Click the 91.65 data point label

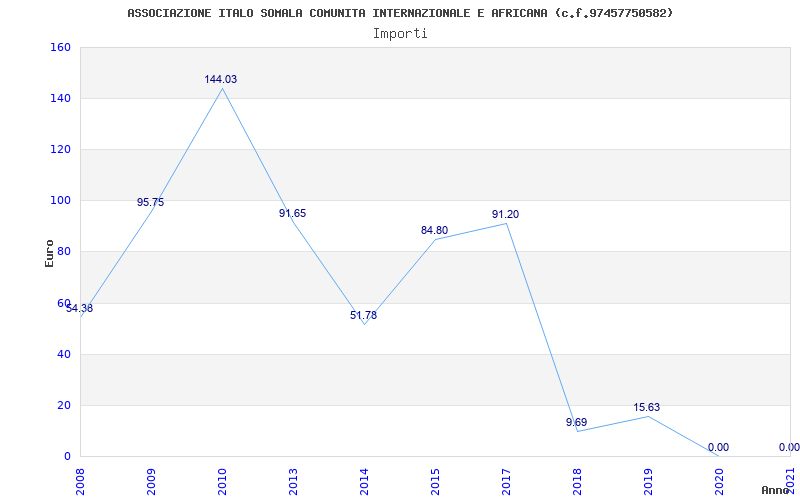(x=292, y=213)
